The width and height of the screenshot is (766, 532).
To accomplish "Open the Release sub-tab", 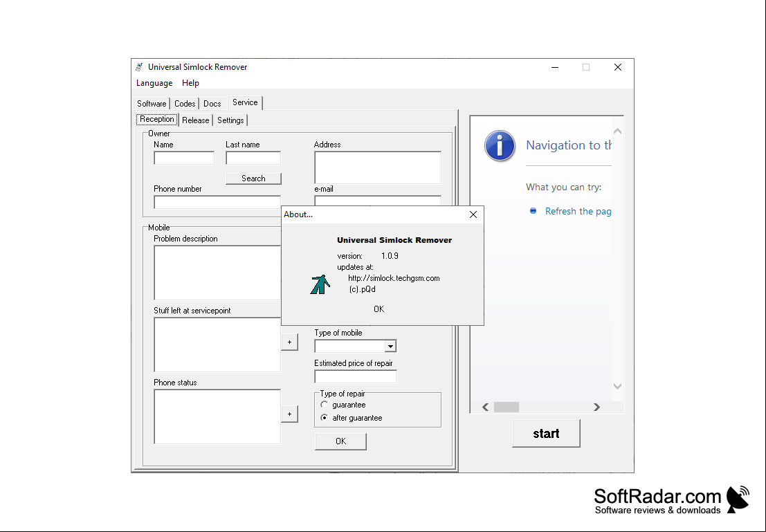I will tap(195, 120).
